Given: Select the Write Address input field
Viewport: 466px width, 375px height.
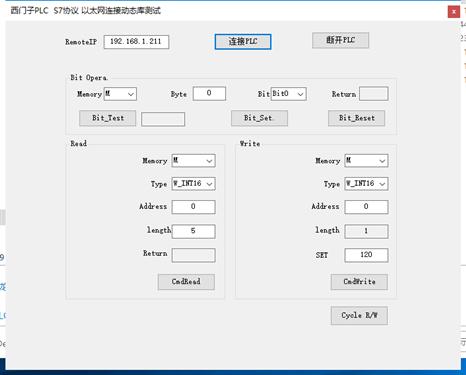Looking at the screenshot, I should click(x=366, y=207).
